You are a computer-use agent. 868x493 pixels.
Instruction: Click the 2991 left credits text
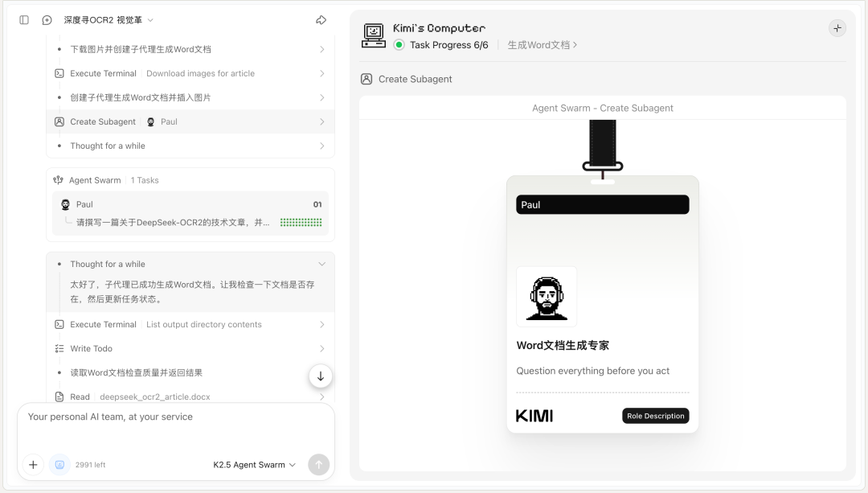90,465
